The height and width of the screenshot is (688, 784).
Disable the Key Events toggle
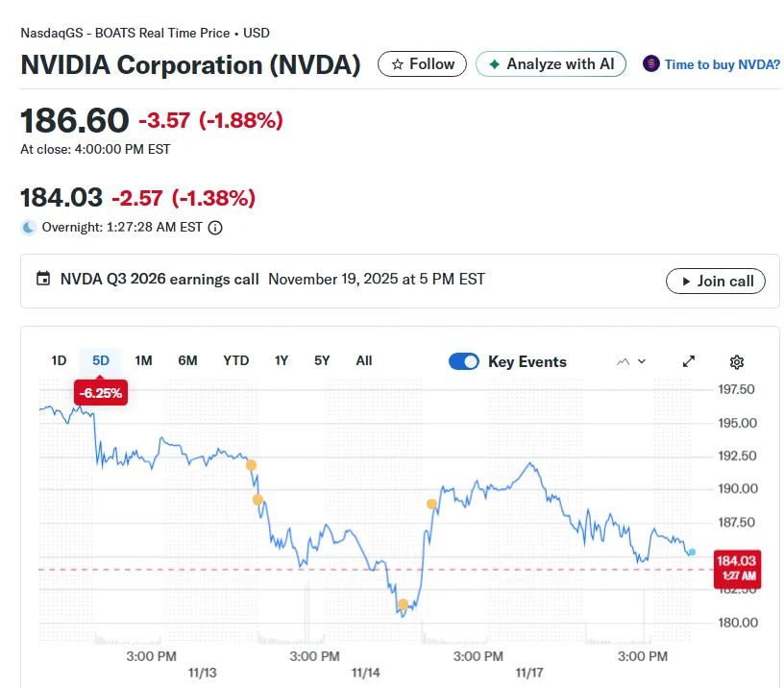[x=464, y=361]
